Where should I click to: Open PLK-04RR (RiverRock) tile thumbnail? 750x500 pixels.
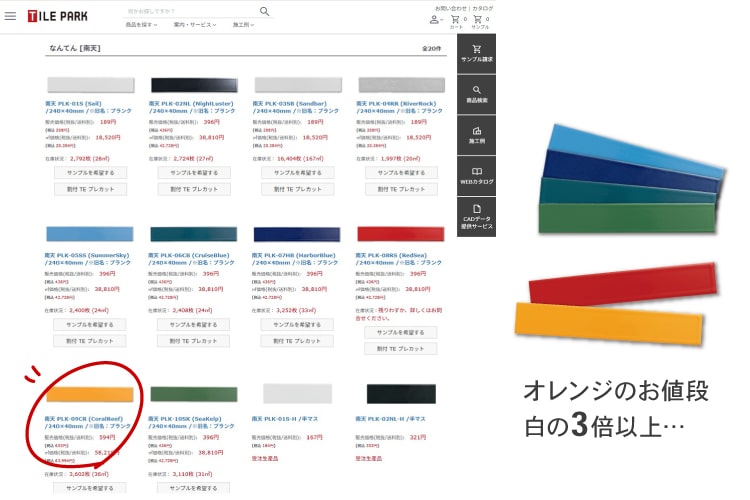pos(402,85)
